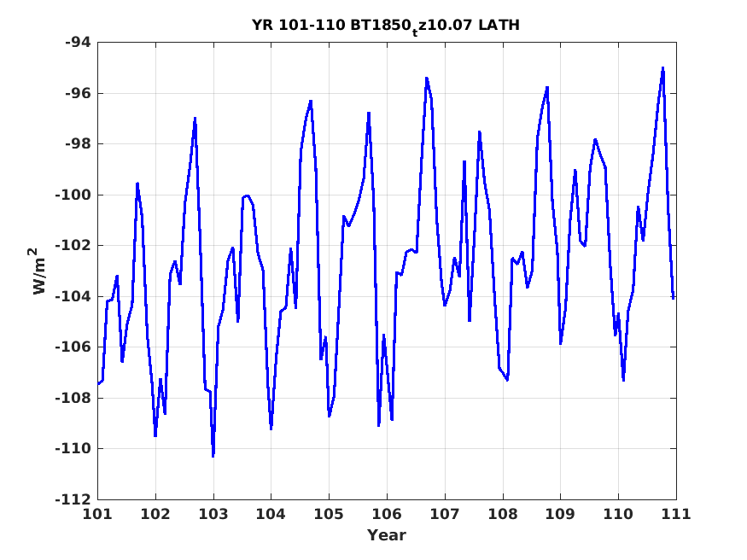Click the plot title 'YR 101-110 BT1850_tz10.07 LATH'
This screenshot has height=560, width=747.
point(385,26)
